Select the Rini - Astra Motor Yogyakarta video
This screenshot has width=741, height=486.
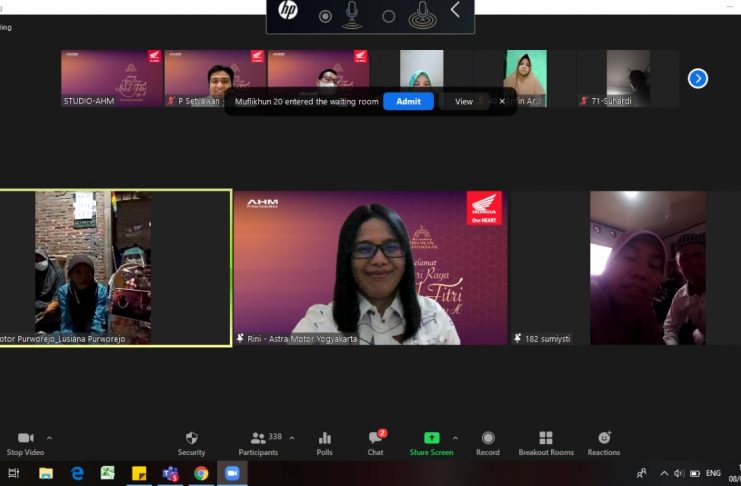click(370, 267)
